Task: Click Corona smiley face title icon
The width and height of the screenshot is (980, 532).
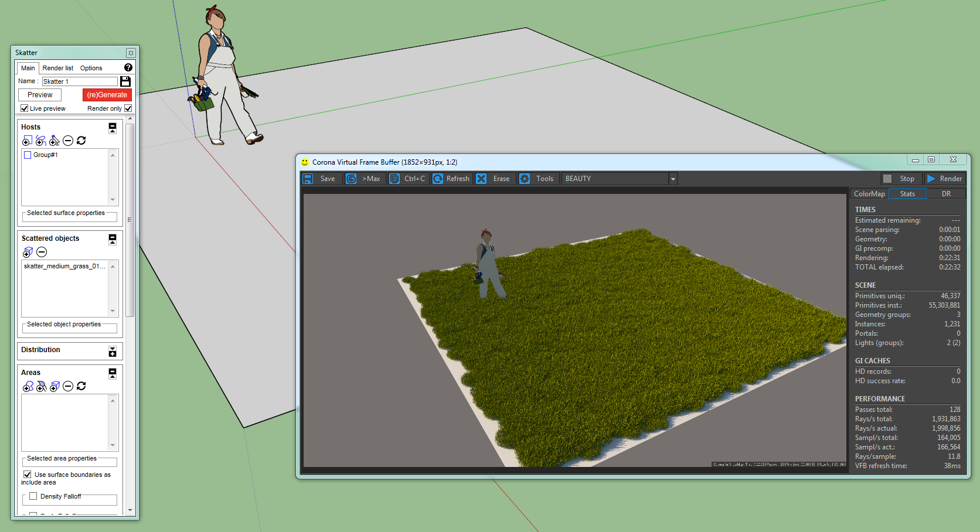Action: pos(305,162)
